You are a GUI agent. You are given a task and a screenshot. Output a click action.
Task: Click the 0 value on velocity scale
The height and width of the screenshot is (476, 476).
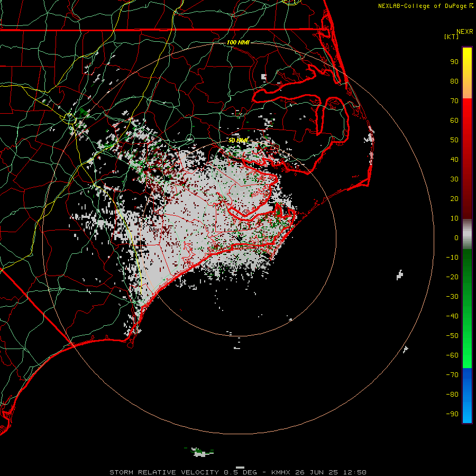(x=456, y=238)
